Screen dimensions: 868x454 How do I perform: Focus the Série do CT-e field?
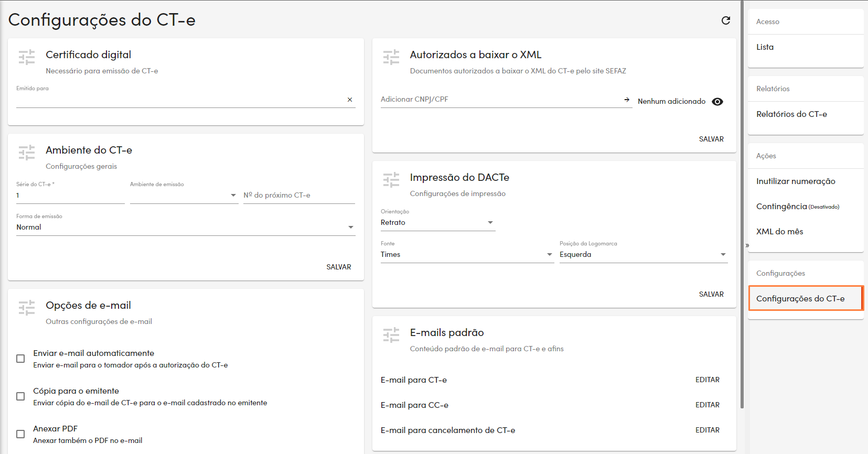(70, 195)
